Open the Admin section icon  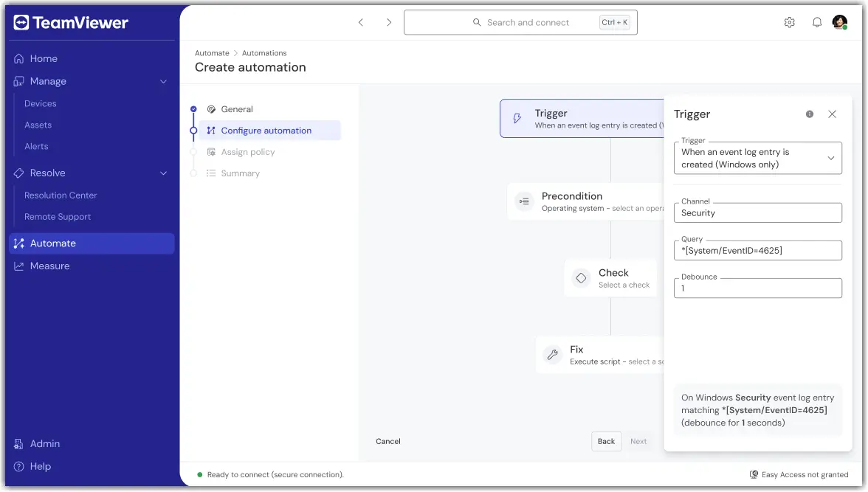tap(19, 444)
